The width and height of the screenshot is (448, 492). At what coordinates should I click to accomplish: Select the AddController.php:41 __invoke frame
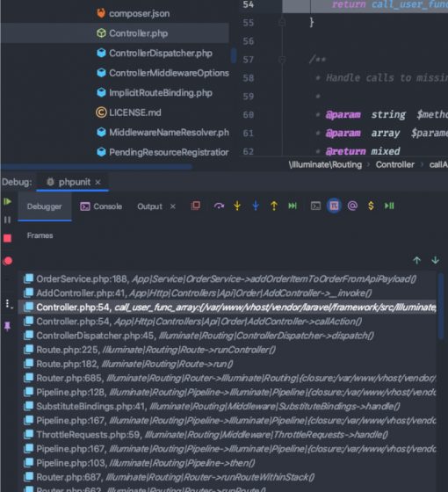pos(228,293)
